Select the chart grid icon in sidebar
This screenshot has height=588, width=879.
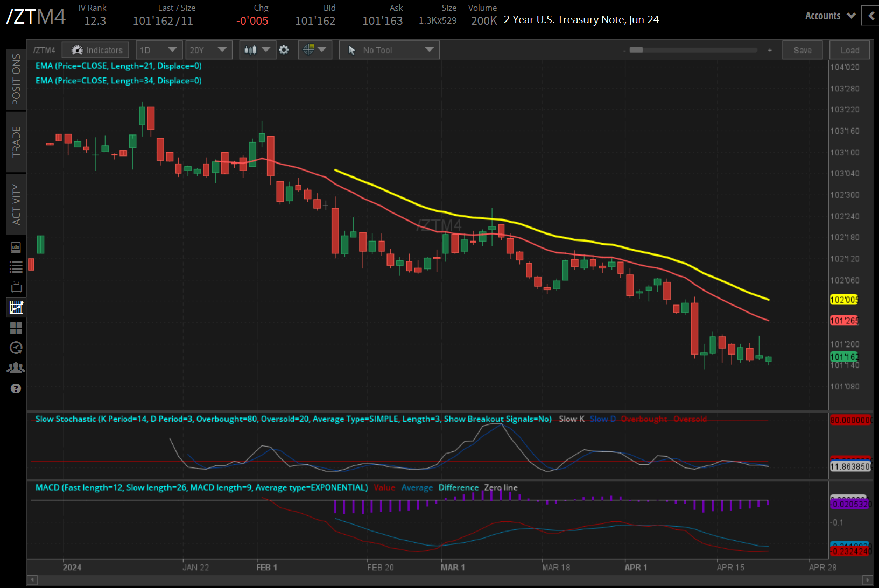[x=16, y=308]
